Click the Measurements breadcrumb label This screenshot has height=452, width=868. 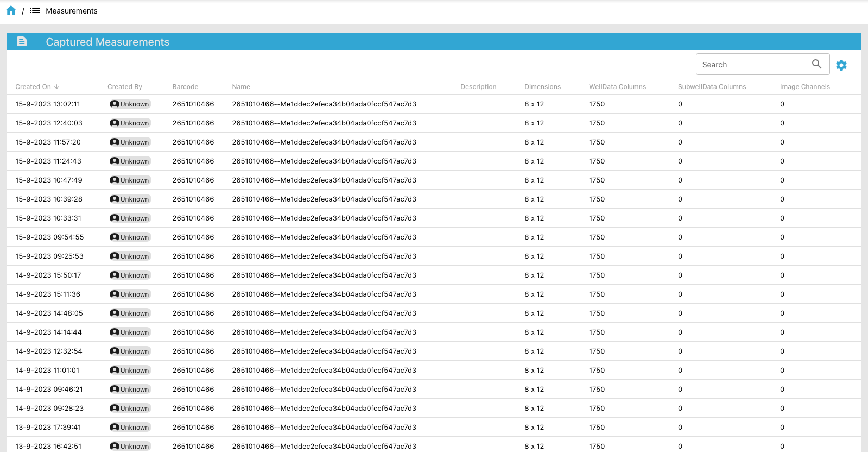(x=72, y=11)
